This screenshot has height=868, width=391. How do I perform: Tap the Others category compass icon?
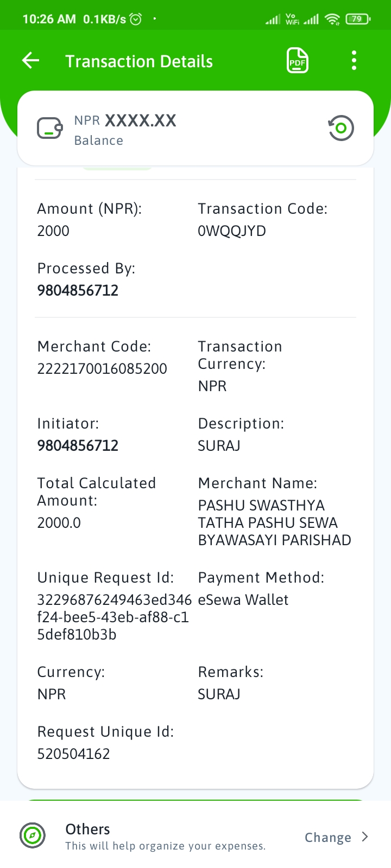[x=33, y=835]
